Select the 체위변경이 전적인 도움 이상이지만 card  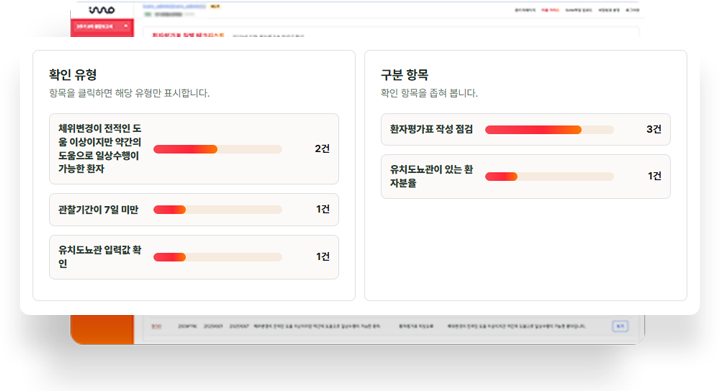[x=194, y=149]
